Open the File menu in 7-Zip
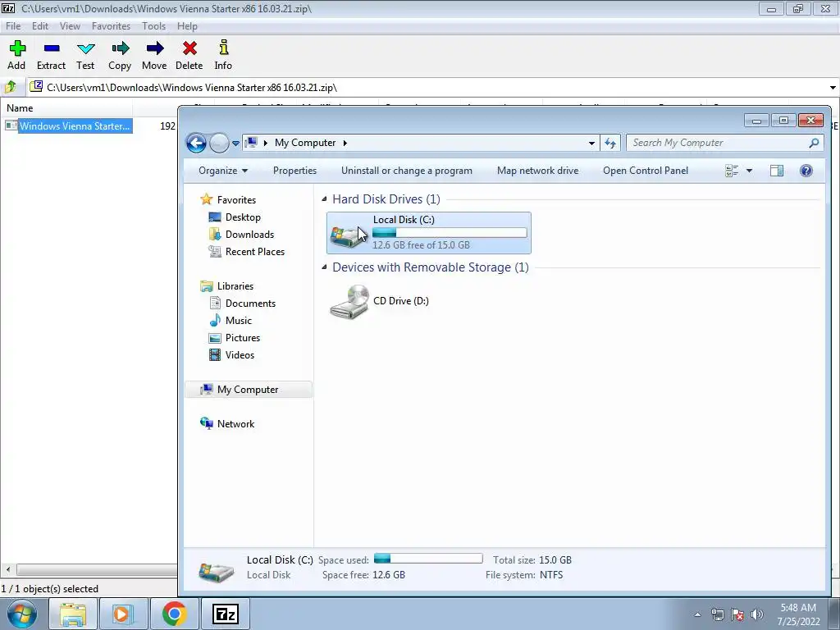This screenshot has width=840, height=630. point(13,25)
